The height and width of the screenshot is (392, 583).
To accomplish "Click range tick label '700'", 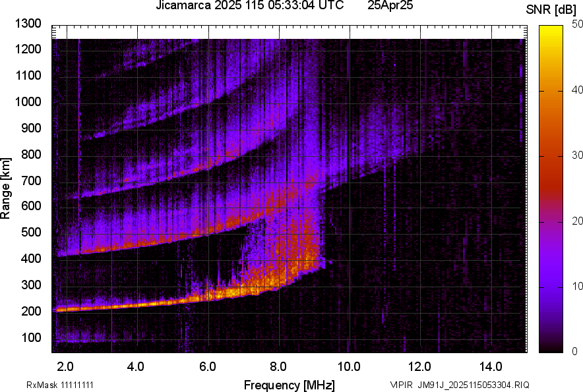I will pos(31,181).
